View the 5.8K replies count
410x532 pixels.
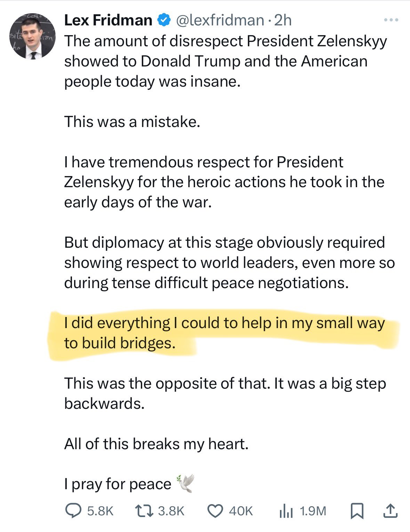[x=100, y=511]
